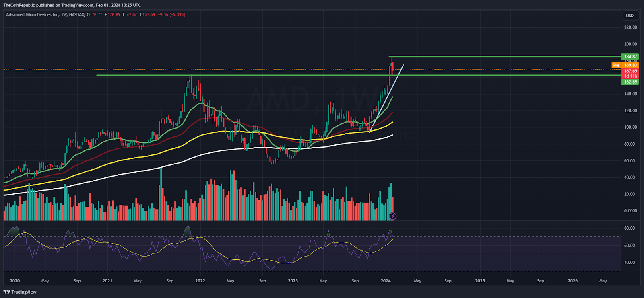Click the purple lightning earnings marker icon

(393, 216)
